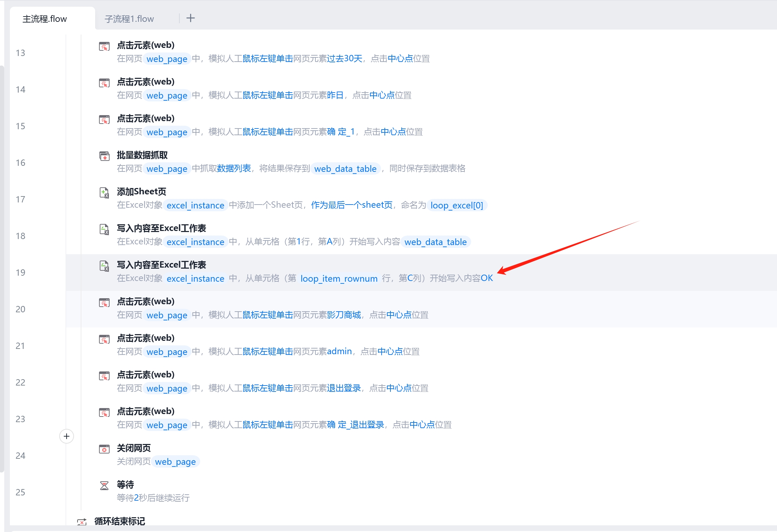Select the 主流程.flow tab

tap(45, 19)
